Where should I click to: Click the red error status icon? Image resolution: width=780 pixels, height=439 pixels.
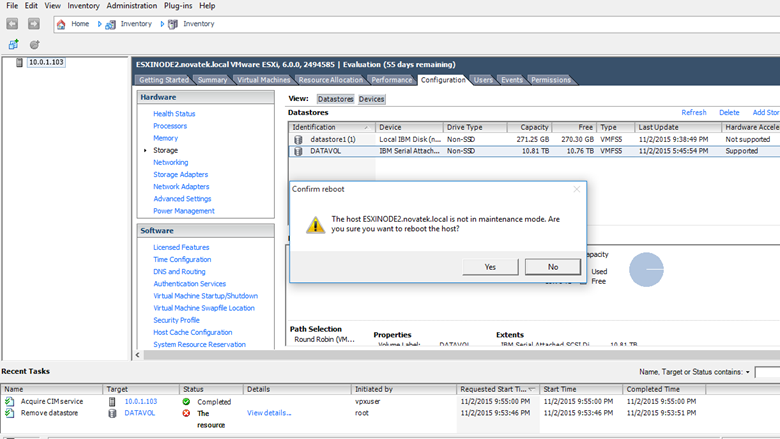pyautogui.click(x=186, y=413)
